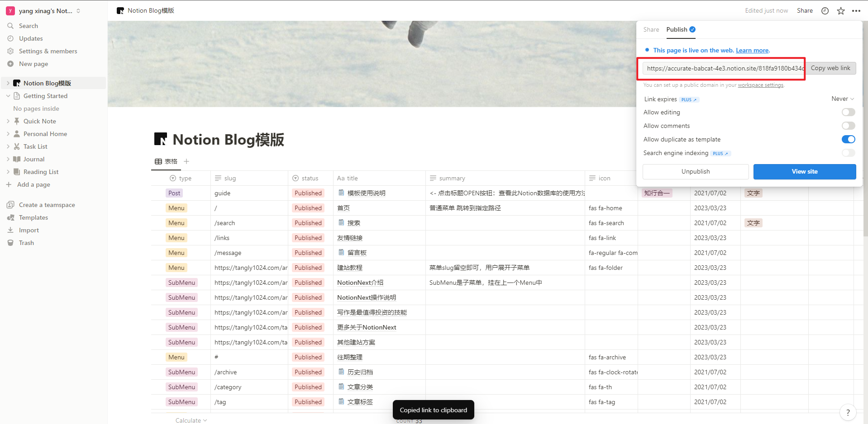Click Create a teamspace
Screen dimensions: 868x424
point(47,205)
